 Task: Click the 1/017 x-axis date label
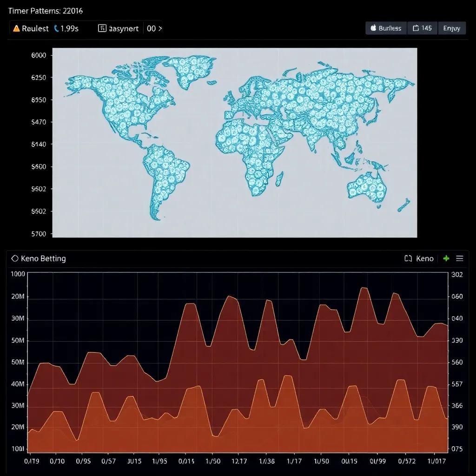436,461
